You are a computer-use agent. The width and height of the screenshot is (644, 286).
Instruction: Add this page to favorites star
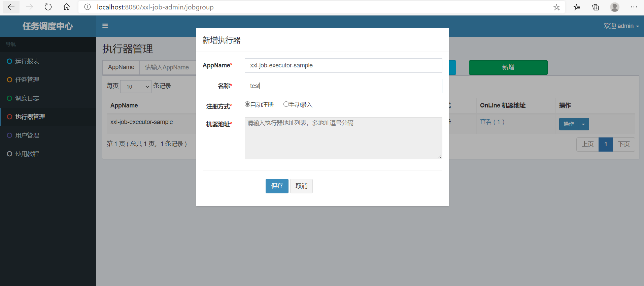pos(557,7)
